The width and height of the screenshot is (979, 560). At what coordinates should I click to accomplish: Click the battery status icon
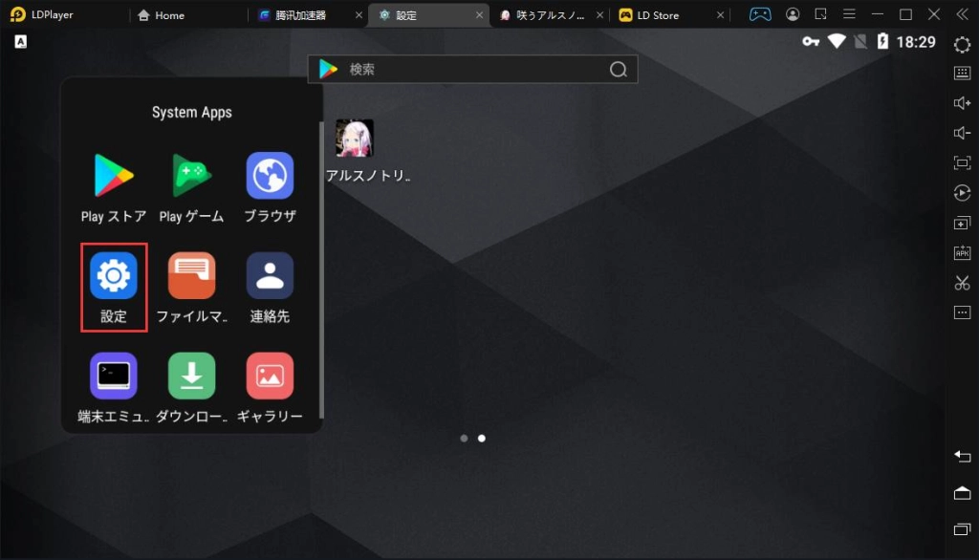882,42
